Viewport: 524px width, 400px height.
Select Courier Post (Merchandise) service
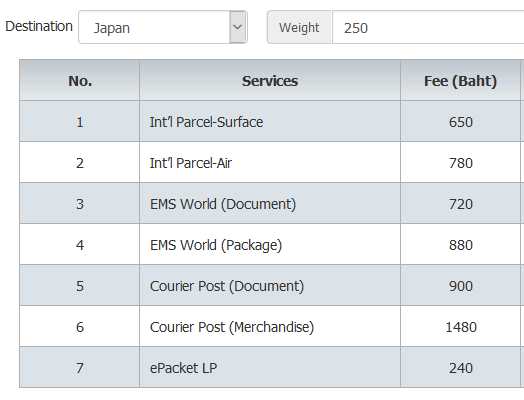click(x=232, y=327)
